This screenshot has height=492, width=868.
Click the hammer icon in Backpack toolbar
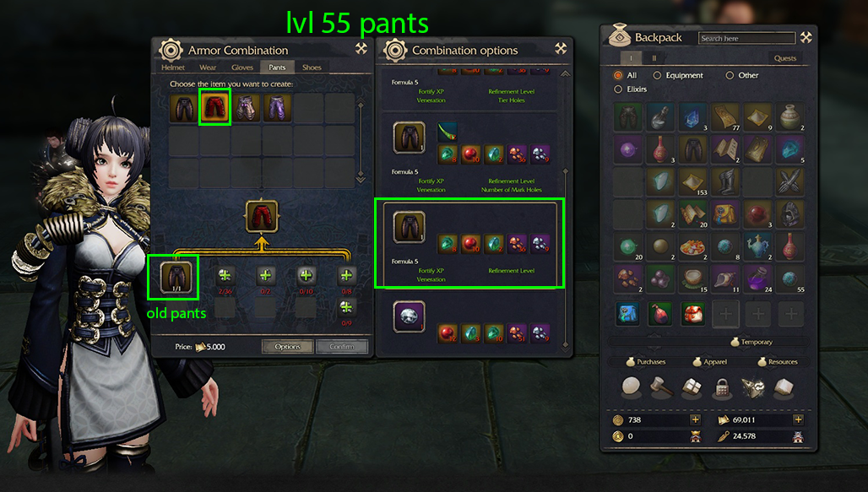click(661, 387)
